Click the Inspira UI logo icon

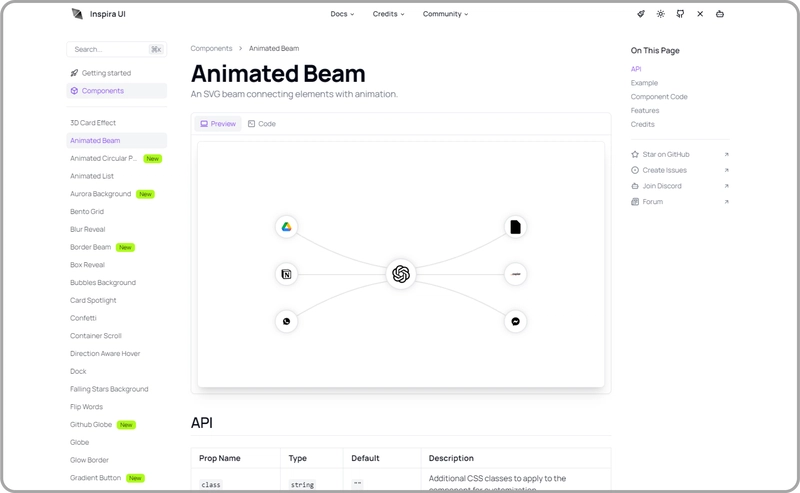tap(77, 14)
